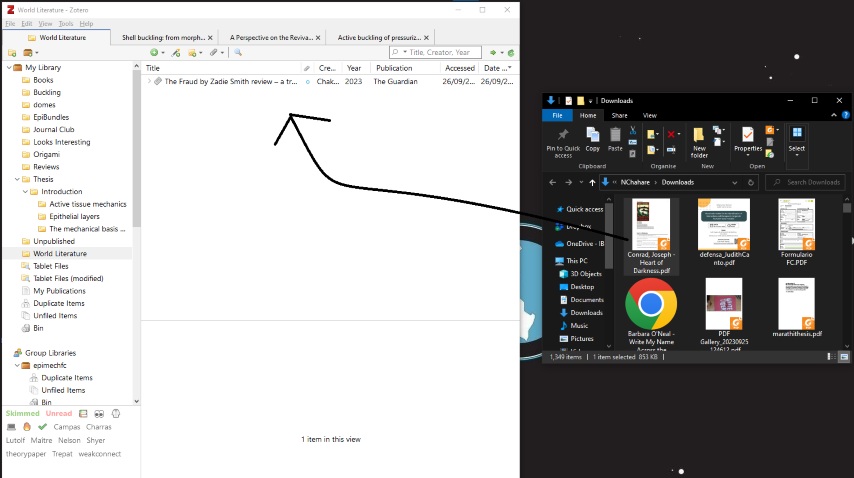854x478 pixels.
Task: Click the New folder icon in Explorer
Action: (699, 138)
